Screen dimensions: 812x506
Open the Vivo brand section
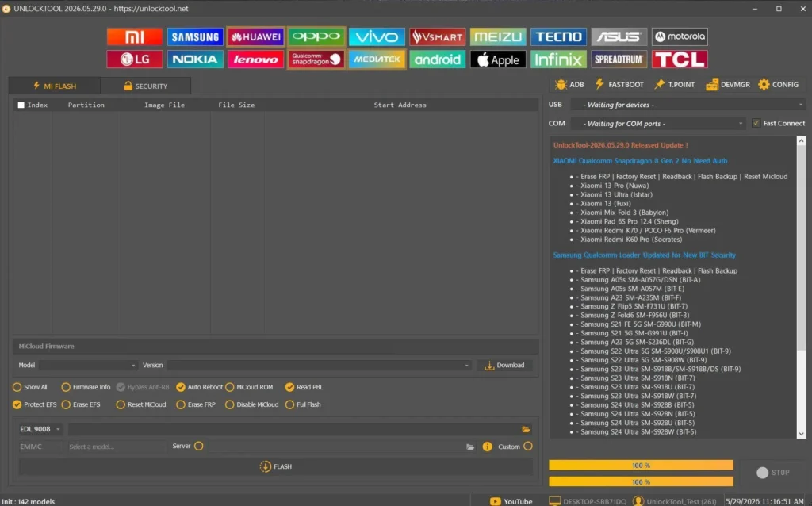[377, 36]
